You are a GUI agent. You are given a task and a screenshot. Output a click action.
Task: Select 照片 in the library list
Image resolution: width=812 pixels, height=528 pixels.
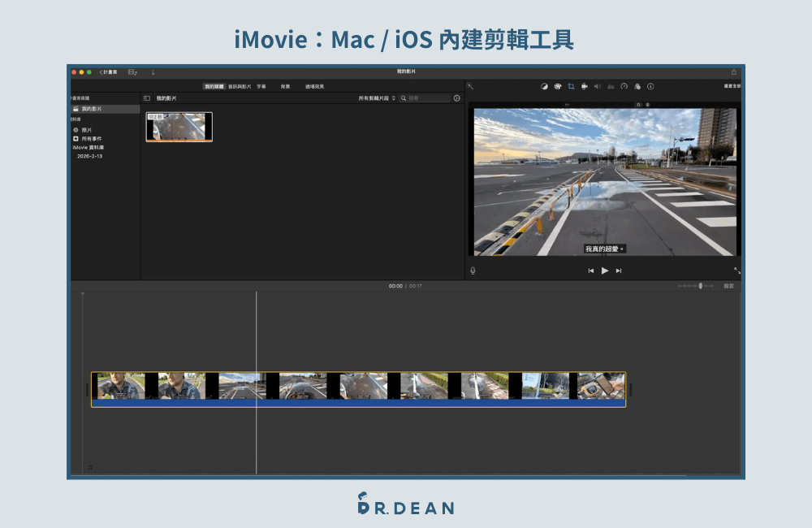87,130
